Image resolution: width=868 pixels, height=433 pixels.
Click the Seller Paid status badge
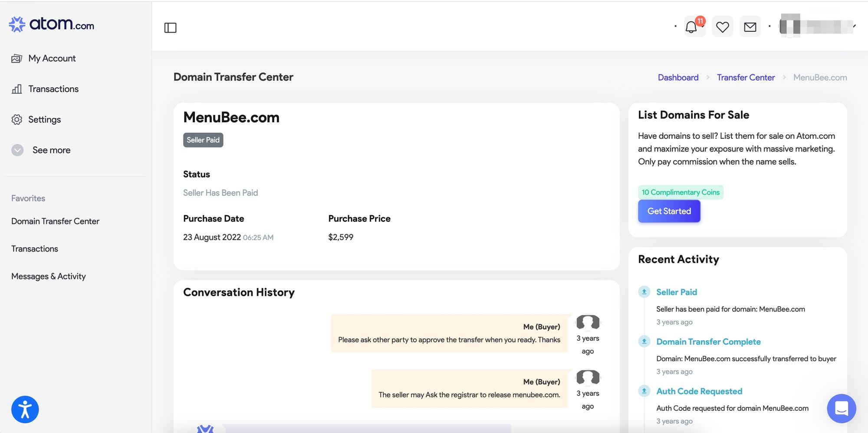tap(203, 140)
